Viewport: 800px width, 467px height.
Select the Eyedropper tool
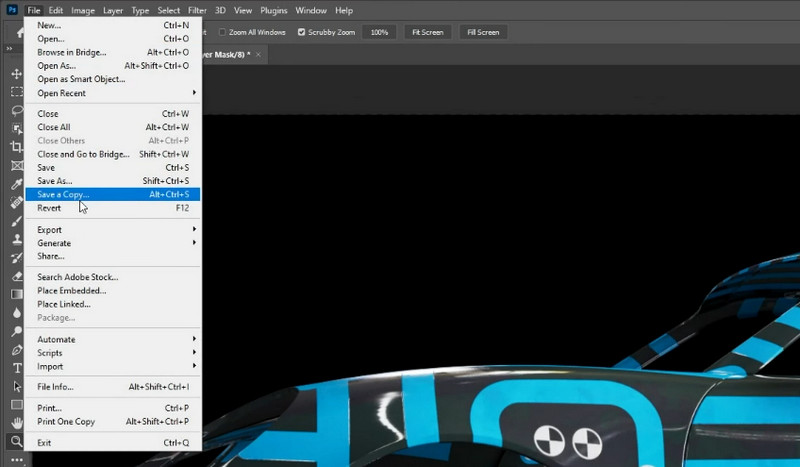coord(16,184)
